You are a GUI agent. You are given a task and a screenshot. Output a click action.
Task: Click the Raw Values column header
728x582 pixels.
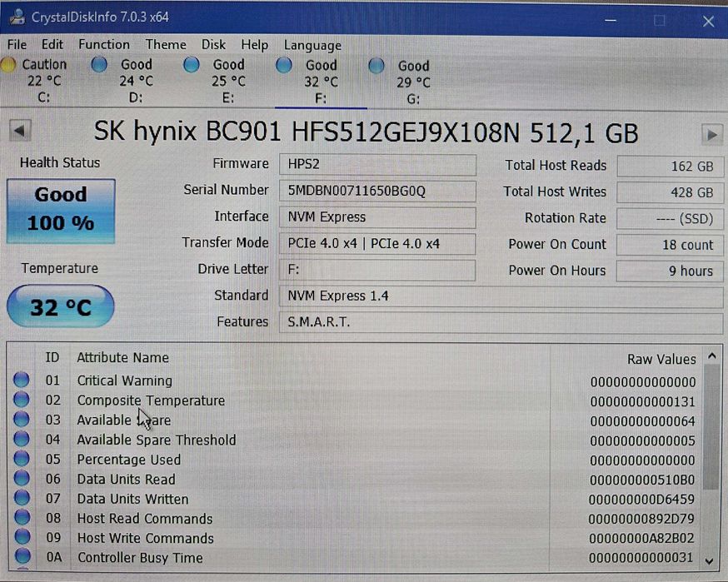point(661,359)
